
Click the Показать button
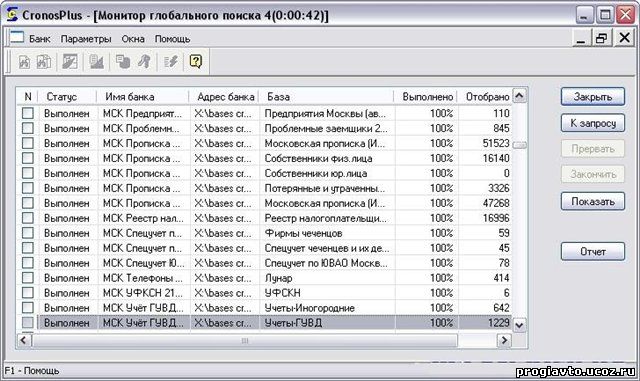pos(593,201)
